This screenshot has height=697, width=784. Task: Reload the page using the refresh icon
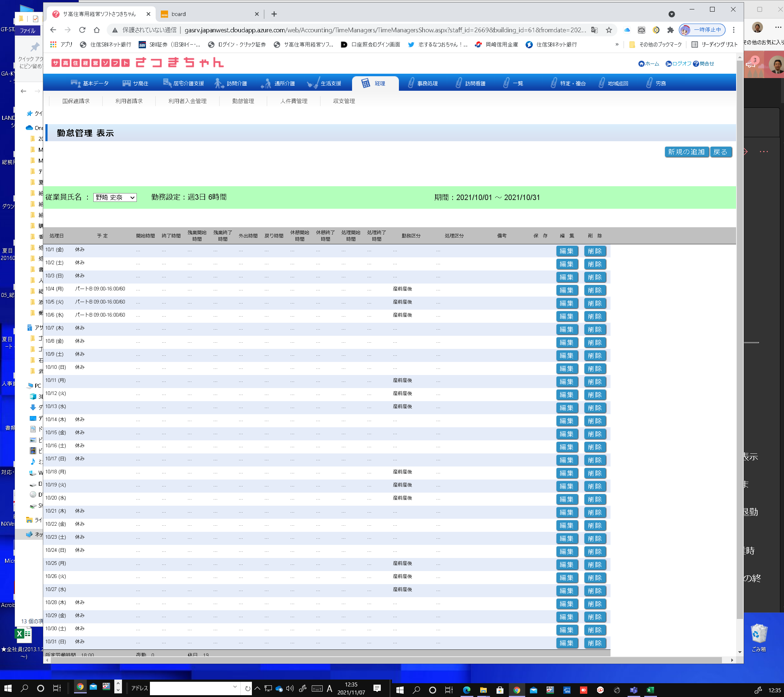coord(82,30)
